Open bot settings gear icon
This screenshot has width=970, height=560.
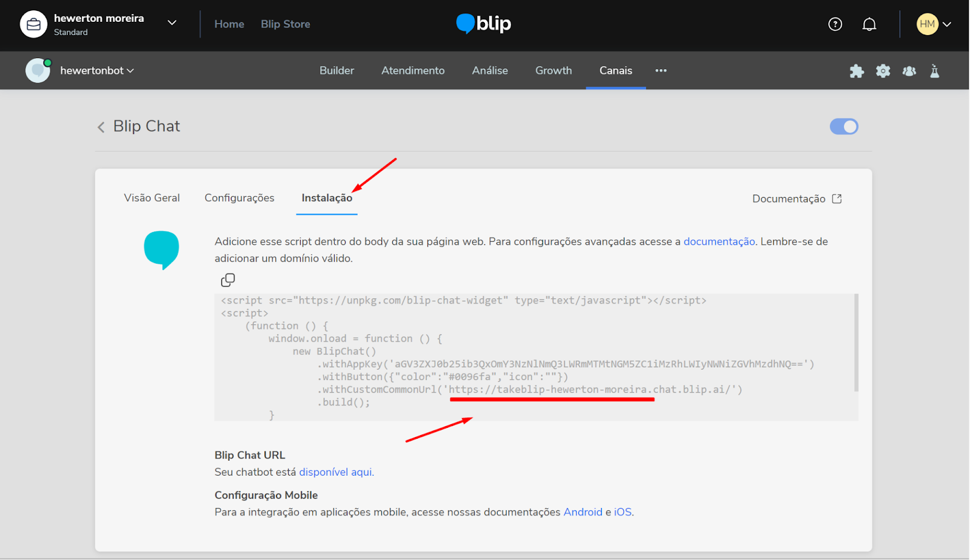click(883, 71)
